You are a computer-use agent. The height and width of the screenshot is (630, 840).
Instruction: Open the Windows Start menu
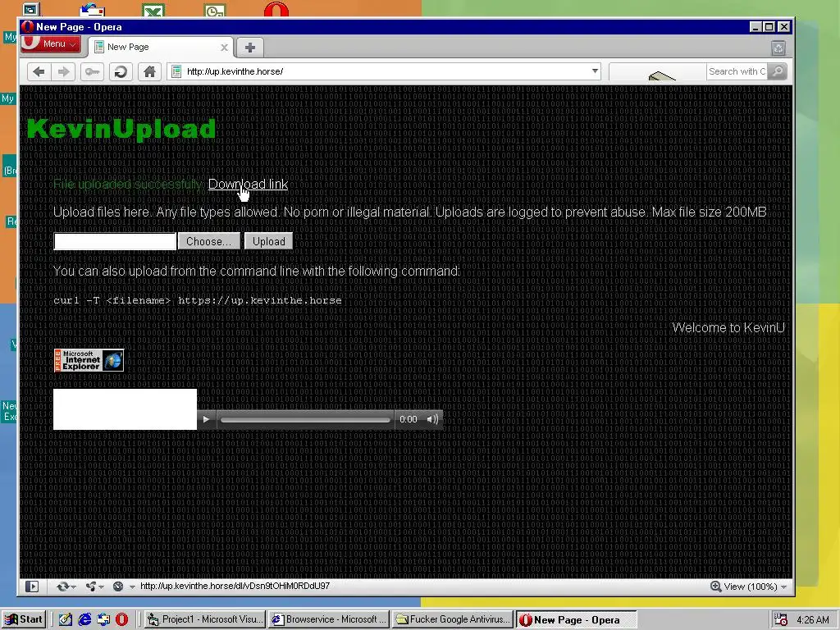pos(23,620)
